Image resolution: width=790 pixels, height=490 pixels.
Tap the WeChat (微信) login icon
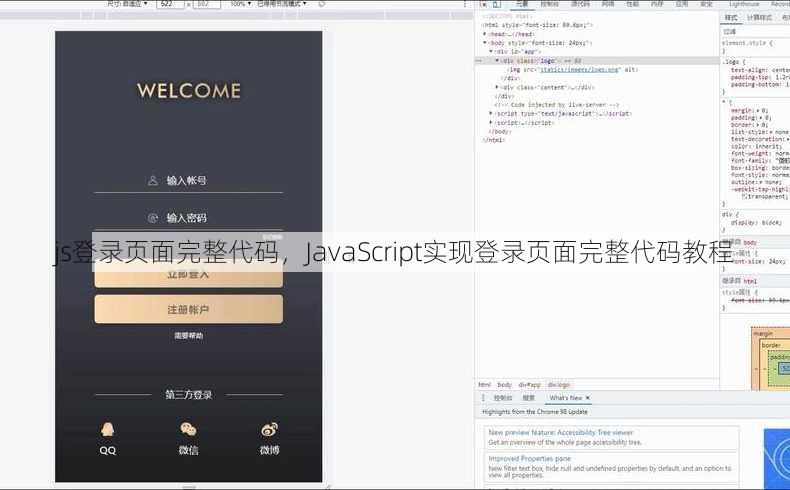188,430
